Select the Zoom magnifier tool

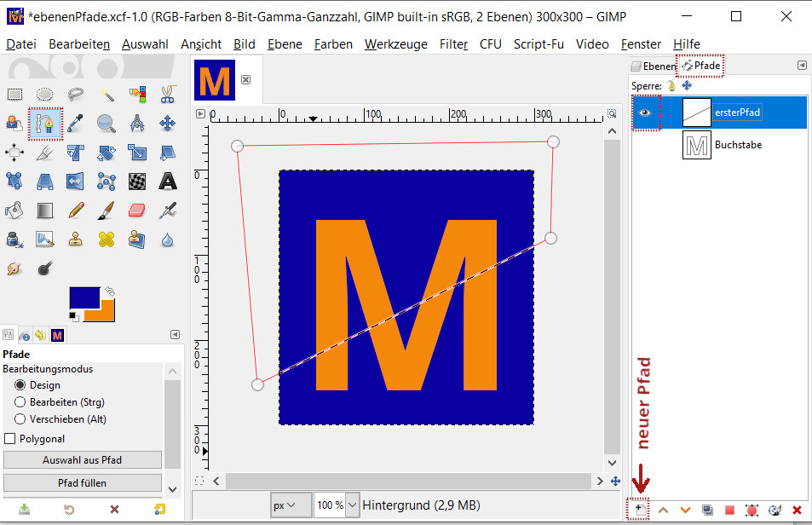pyautogui.click(x=107, y=124)
